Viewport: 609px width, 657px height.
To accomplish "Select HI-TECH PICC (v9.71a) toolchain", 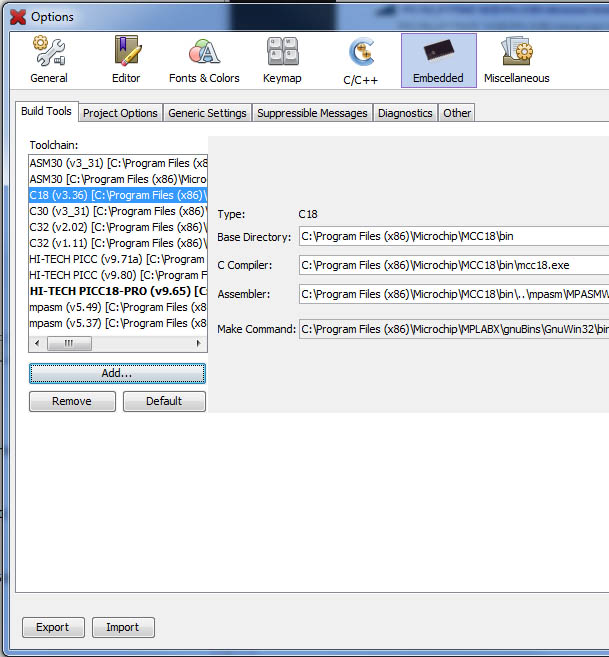I will [x=118, y=259].
